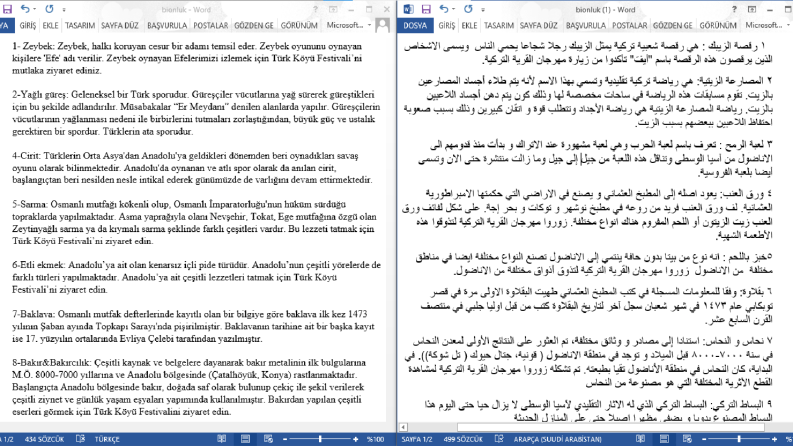Switch to Read Mode in right window
Screen dimensions: 793x446
click(640, 439)
